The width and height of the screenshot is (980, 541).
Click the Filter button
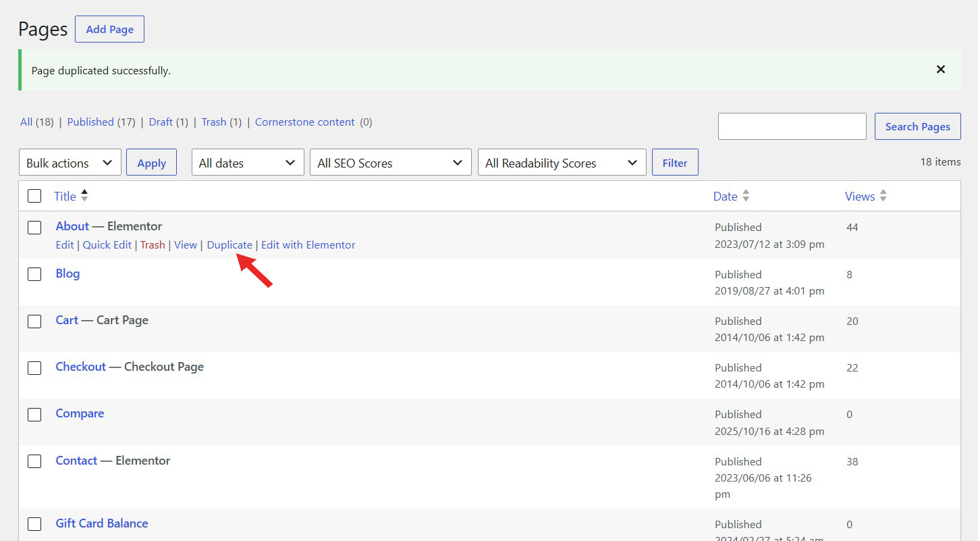[x=675, y=163]
